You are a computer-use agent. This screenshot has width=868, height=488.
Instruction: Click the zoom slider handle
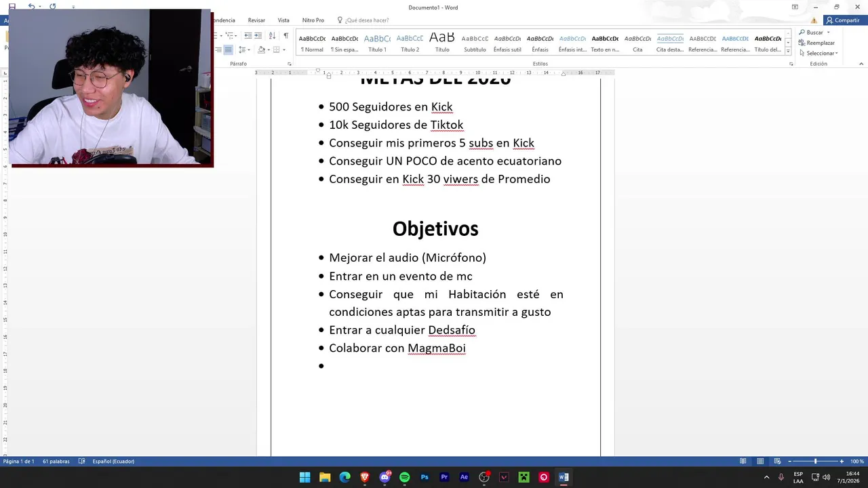click(x=815, y=462)
